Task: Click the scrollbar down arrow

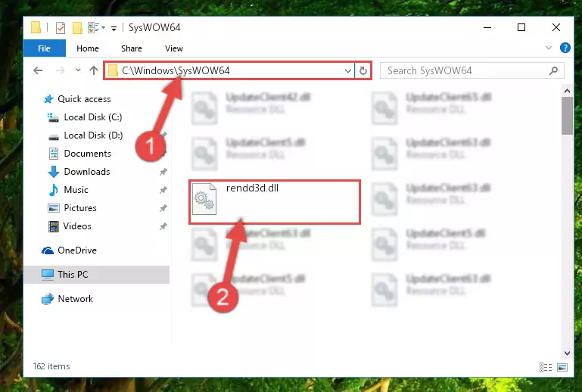Action: (567, 353)
